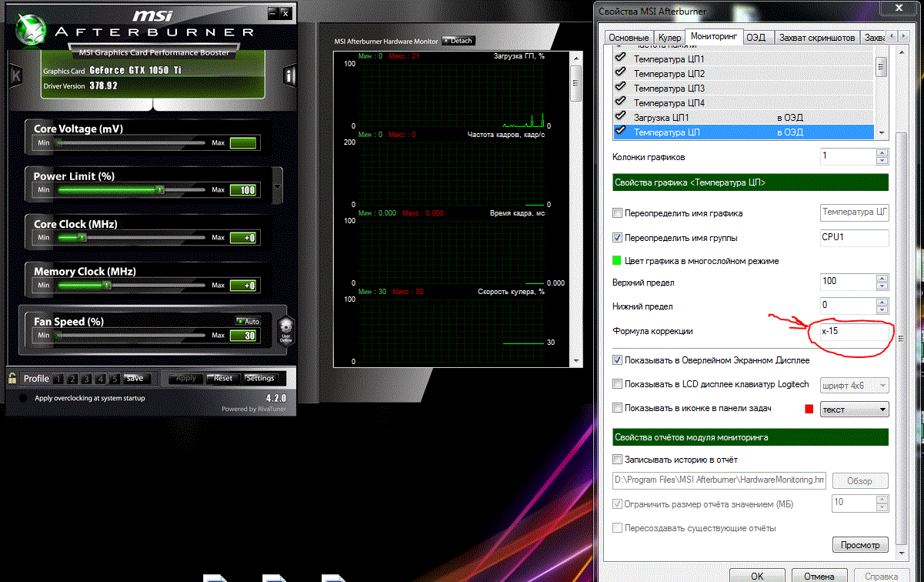This screenshot has width=924, height=582.
Task: Click the Power Limit value field showing 100
Action: click(x=243, y=190)
